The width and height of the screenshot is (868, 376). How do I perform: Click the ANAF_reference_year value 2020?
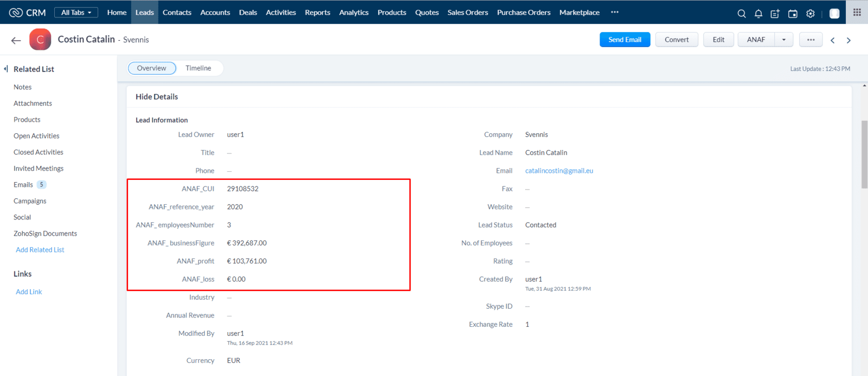coord(235,207)
